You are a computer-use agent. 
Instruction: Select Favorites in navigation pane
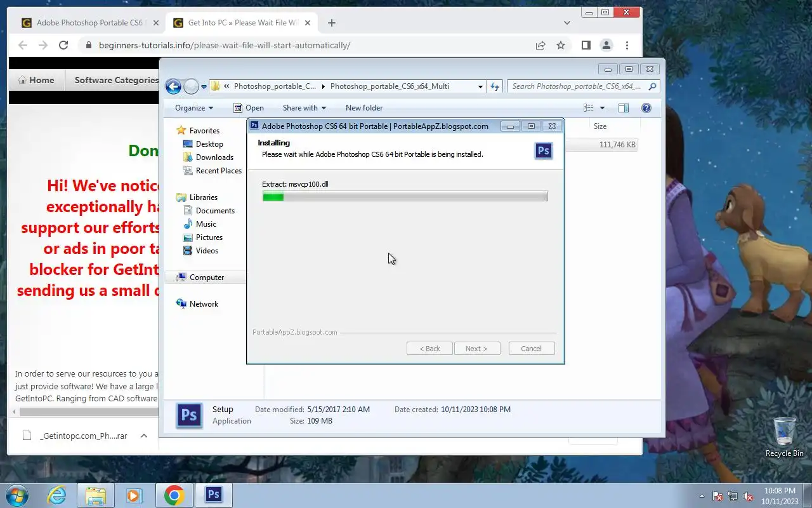[204, 130]
